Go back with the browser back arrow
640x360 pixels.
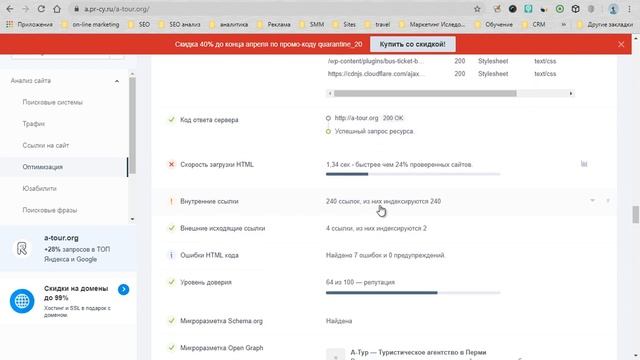click(10, 9)
